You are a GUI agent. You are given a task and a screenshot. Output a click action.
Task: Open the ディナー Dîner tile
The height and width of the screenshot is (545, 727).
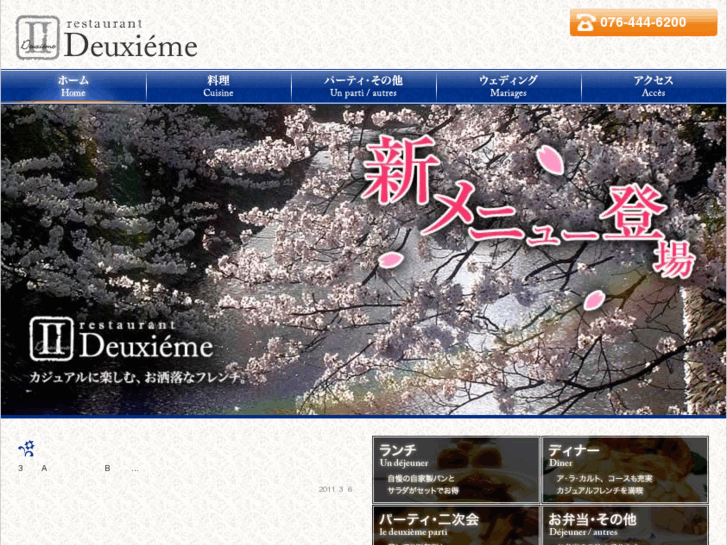(625, 470)
